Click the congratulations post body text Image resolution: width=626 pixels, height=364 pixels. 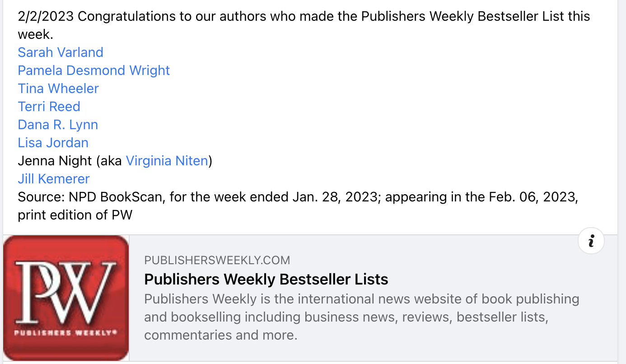coord(304,25)
